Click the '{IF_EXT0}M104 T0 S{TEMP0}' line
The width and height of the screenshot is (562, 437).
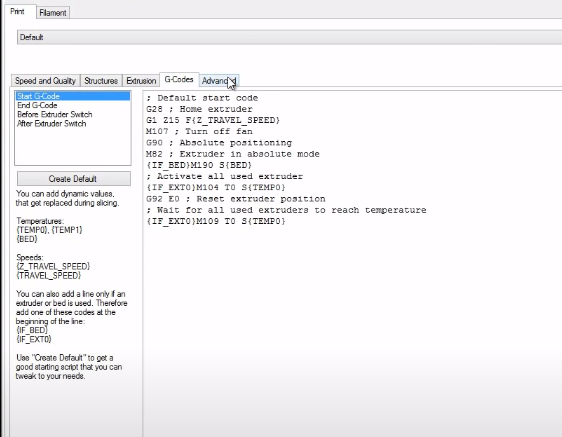tap(216, 187)
